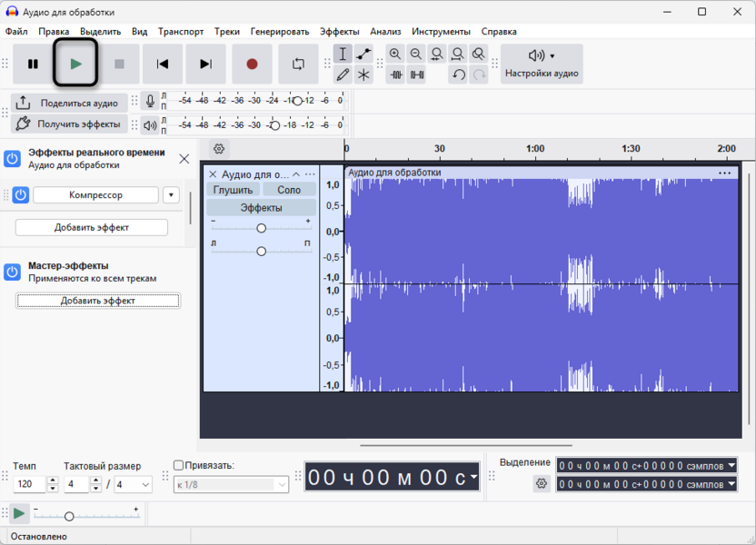The height and width of the screenshot is (545, 756).
Task: Fit selection to width zoom icon
Action: coord(437,54)
